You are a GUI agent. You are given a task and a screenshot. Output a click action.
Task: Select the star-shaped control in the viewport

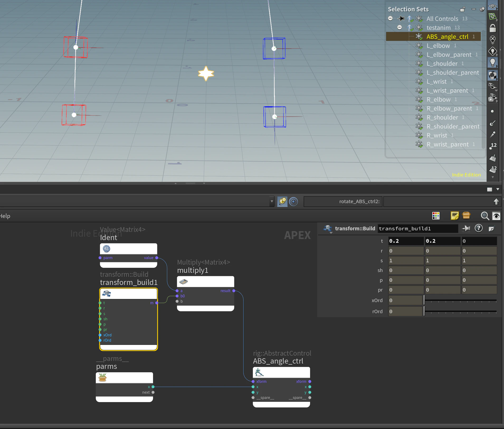(206, 73)
